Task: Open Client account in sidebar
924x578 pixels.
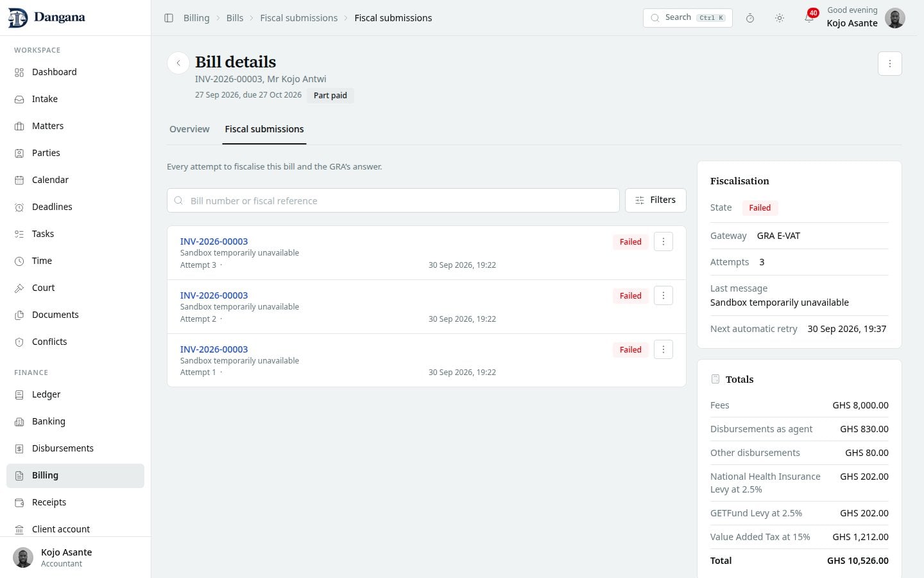Action: (75, 529)
